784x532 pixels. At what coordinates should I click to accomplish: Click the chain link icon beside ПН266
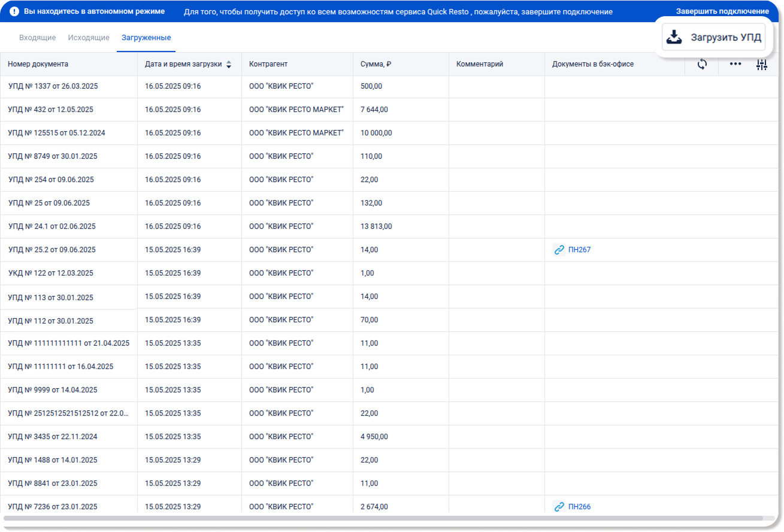(559, 507)
